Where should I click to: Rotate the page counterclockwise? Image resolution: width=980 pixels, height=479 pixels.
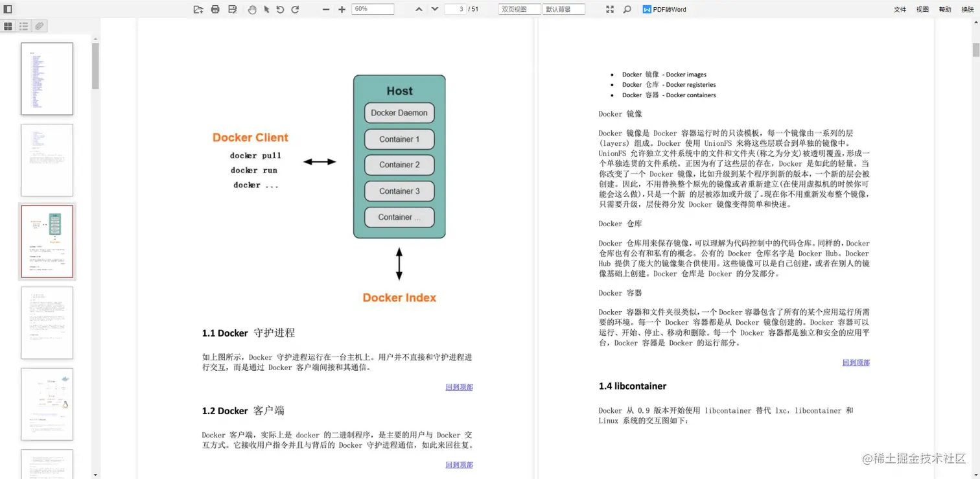pos(280,9)
